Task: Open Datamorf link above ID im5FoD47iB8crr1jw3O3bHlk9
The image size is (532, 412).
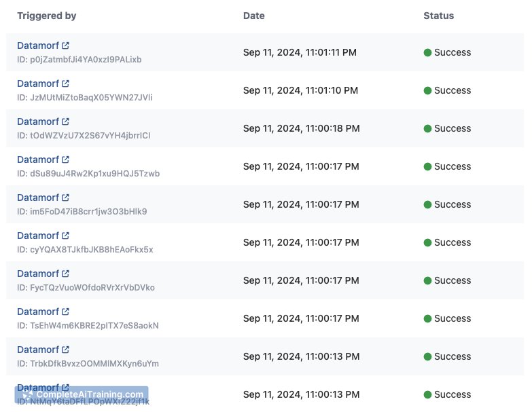Action: coord(38,198)
